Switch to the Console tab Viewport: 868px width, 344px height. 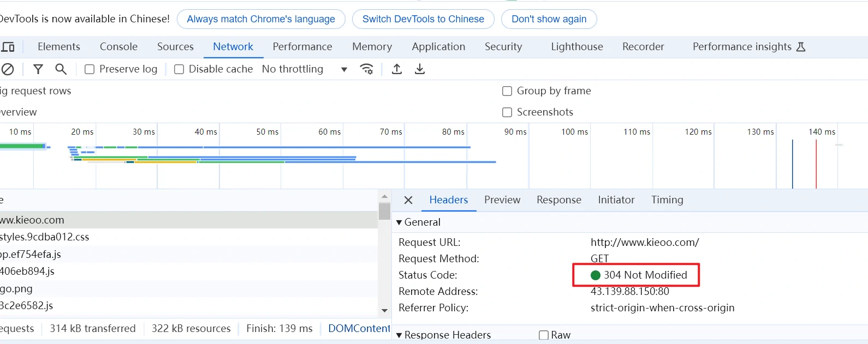(x=118, y=47)
